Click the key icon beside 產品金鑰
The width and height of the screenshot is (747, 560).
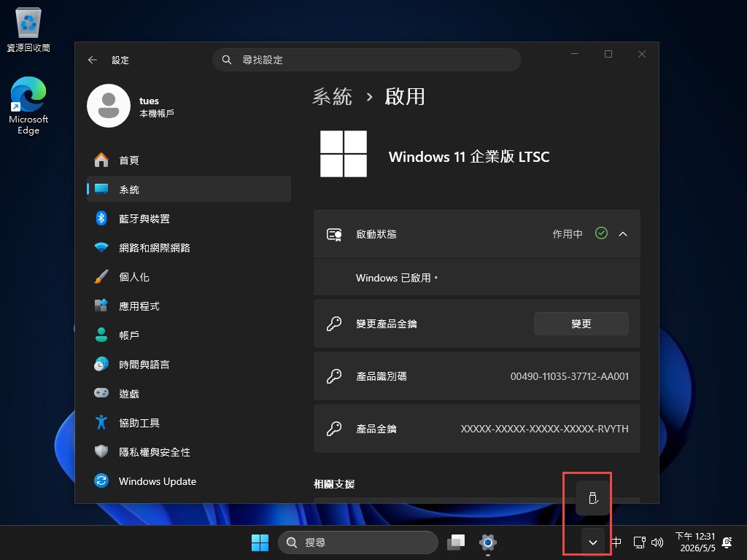click(x=334, y=429)
